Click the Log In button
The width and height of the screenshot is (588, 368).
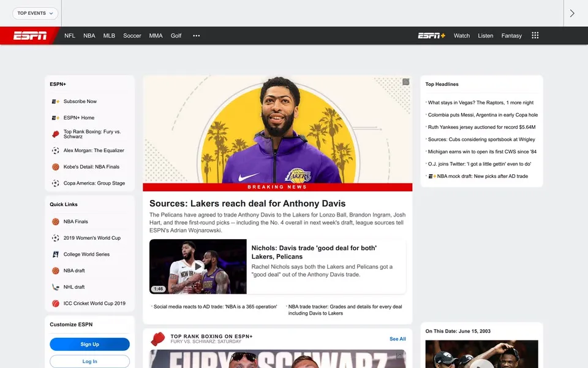coord(89,361)
